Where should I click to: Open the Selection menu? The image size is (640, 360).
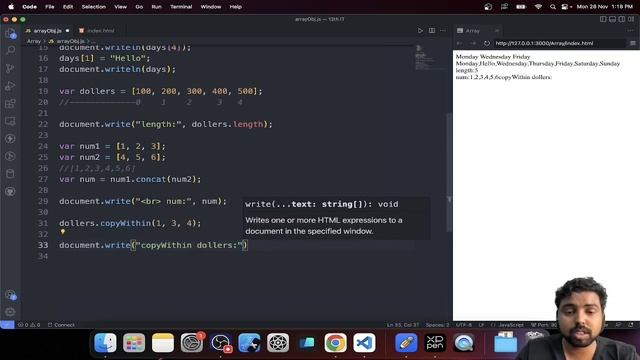pos(93,7)
